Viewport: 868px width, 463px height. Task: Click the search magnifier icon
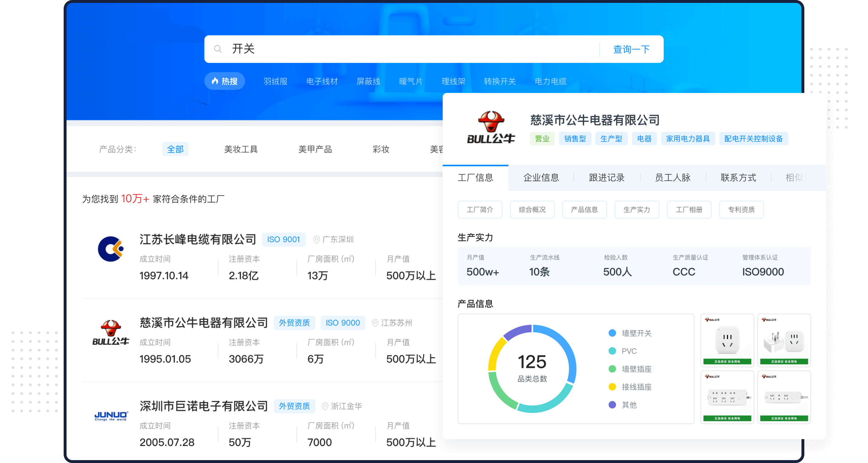[x=218, y=48]
